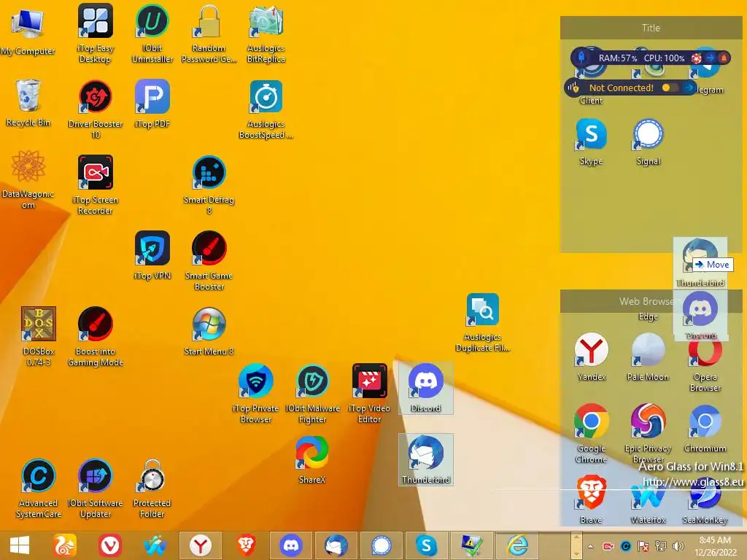Click the Advanced SystemCare tray icon

coord(625,546)
